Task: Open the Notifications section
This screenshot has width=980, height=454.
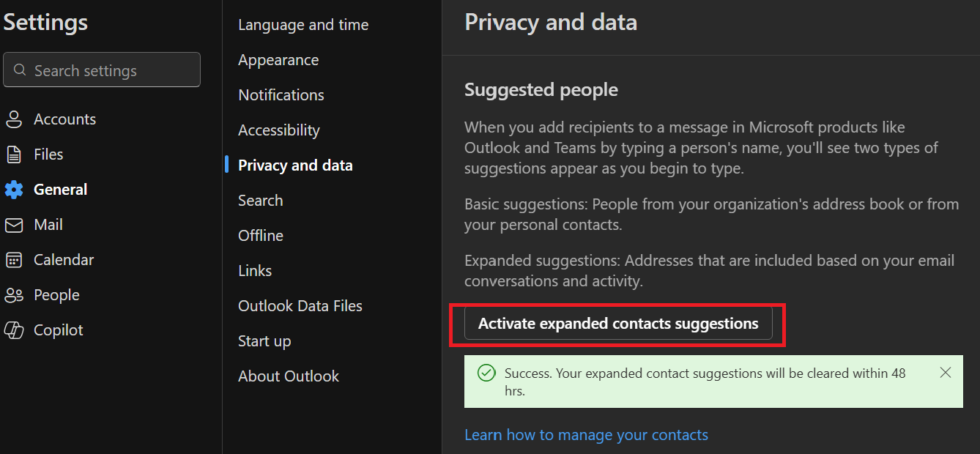Action: 281,94
